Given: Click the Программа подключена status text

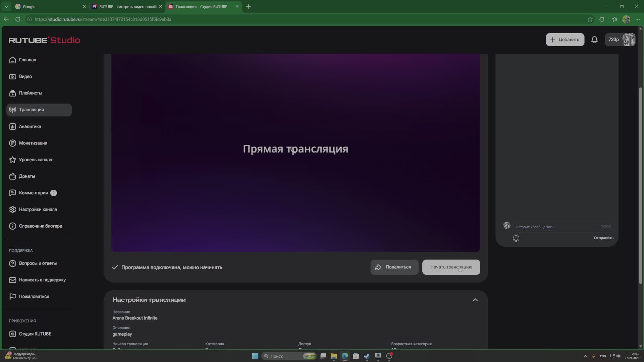Looking at the screenshot, I should click(x=172, y=267).
